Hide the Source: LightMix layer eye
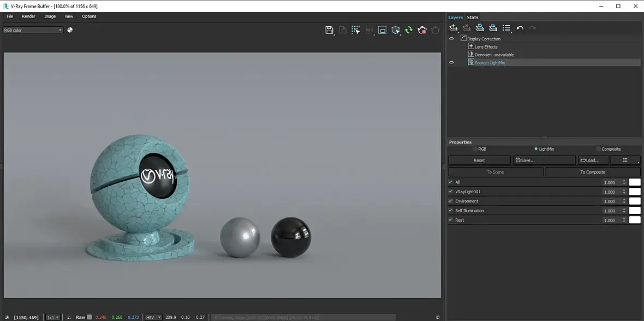The width and height of the screenshot is (644, 321). pos(451,62)
